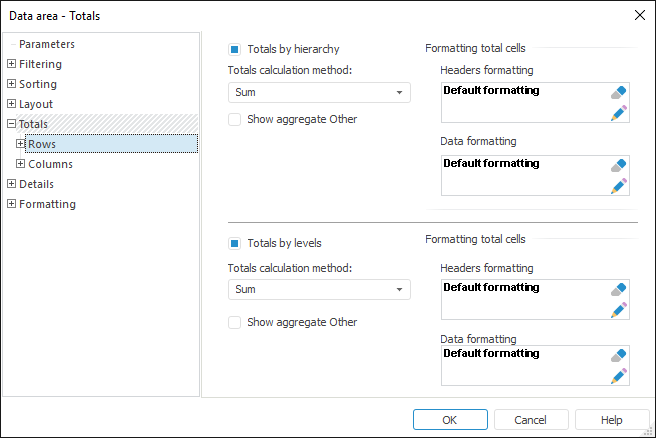Click the OK button
Screen dimensions: 656x438
tap(450, 420)
